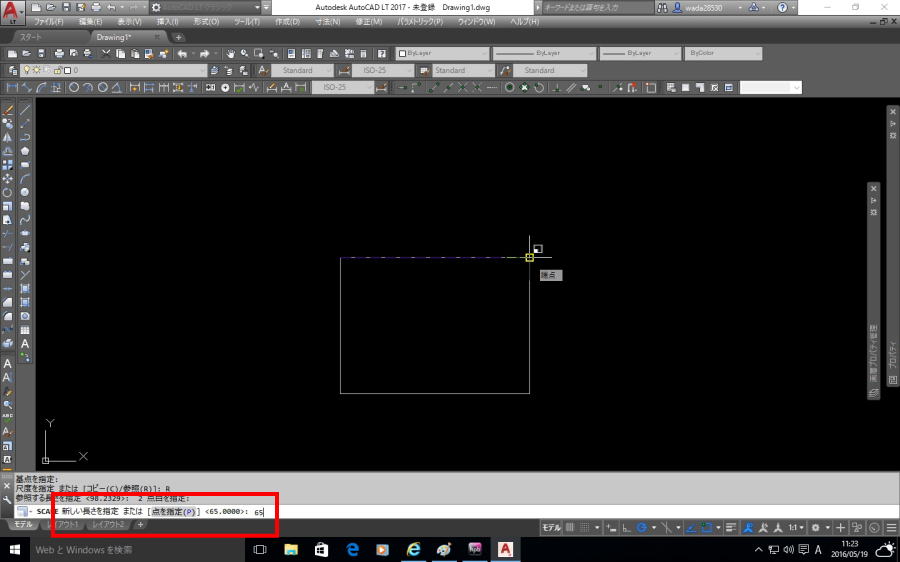
Task: Switch to the レイアウト1 layout tab
Action: tap(64, 525)
